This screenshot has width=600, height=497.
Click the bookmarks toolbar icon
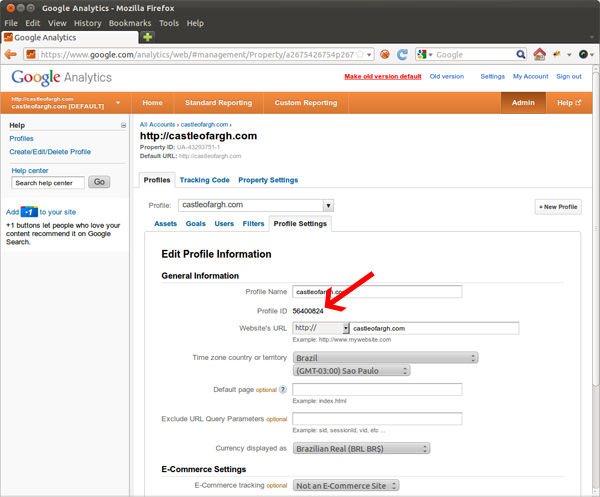click(x=557, y=54)
